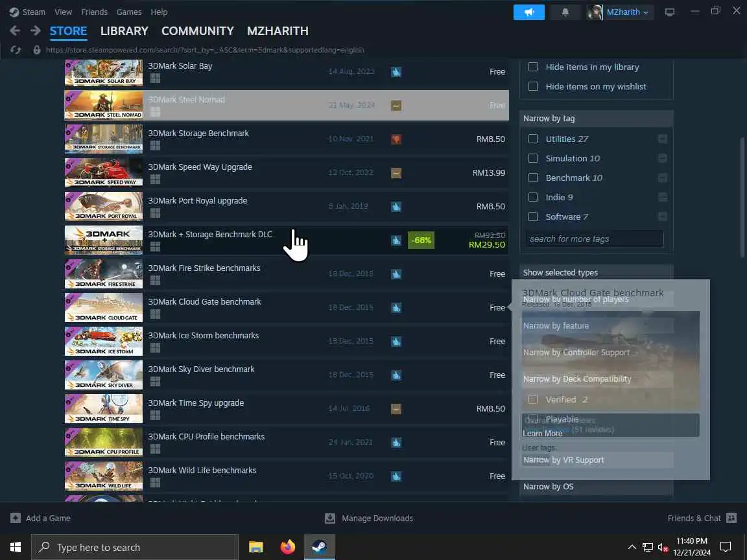Click review icon for 3DMark Port Royal upgrade
Screen dimensions: 747x560
[x=396, y=207]
